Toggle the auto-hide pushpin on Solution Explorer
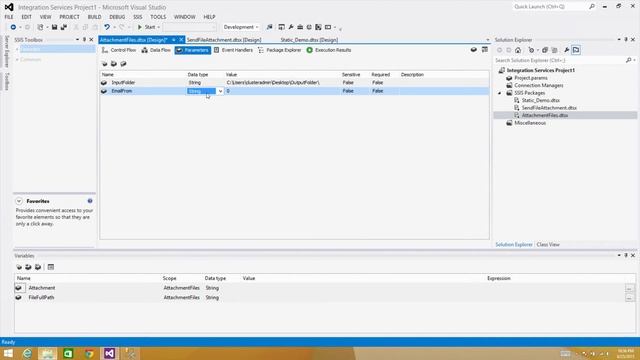640x360 pixels. 626,40
